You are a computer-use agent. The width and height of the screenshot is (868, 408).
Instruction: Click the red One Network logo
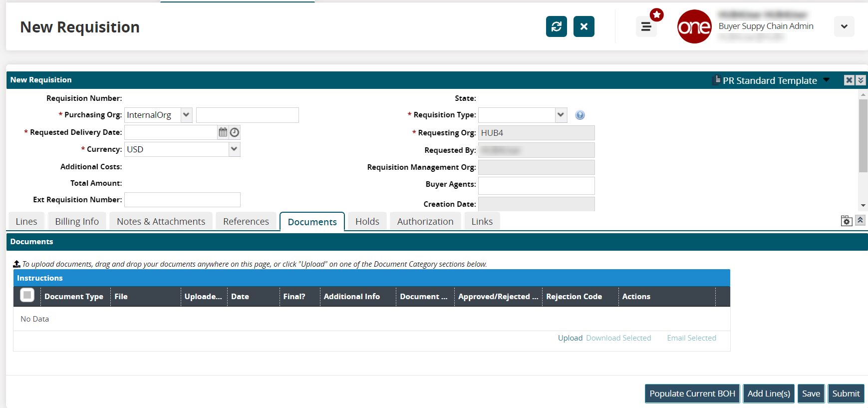694,26
